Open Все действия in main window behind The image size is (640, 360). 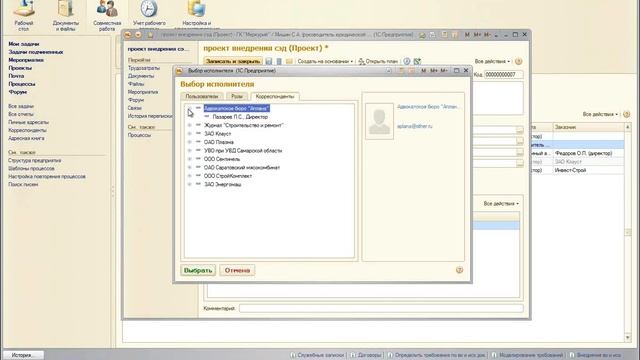[600, 114]
